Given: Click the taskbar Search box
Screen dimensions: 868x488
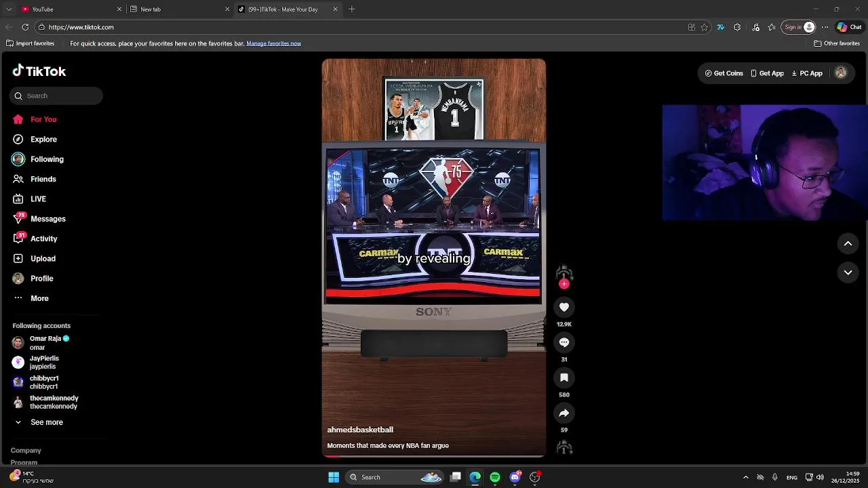Looking at the screenshot, I should point(393,477).
